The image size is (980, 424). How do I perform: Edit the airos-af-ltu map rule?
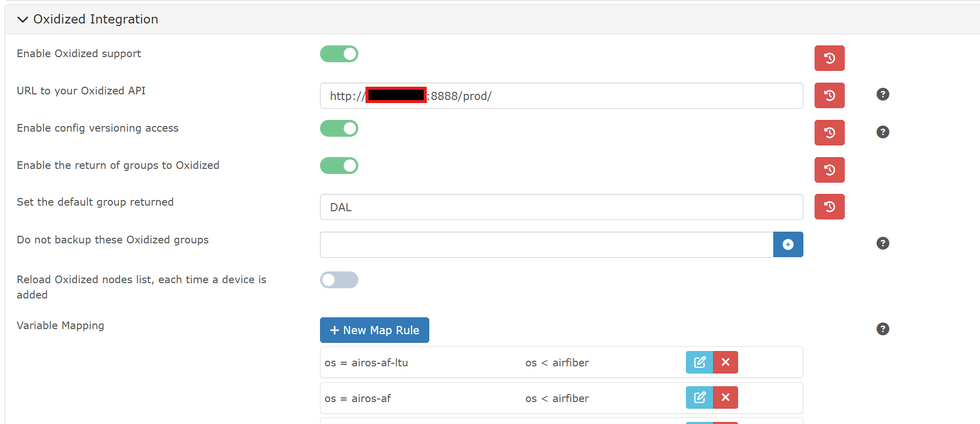pos(699,362)
